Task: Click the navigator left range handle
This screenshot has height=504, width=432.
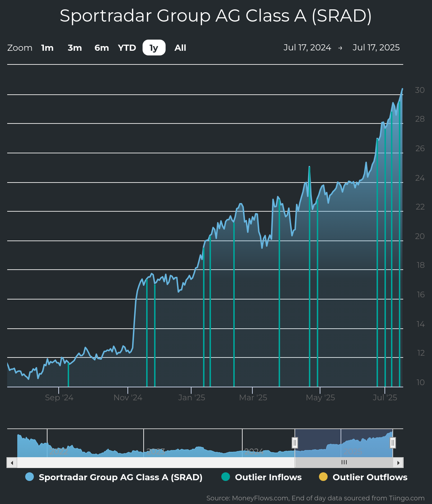Action: pos(295,442)
